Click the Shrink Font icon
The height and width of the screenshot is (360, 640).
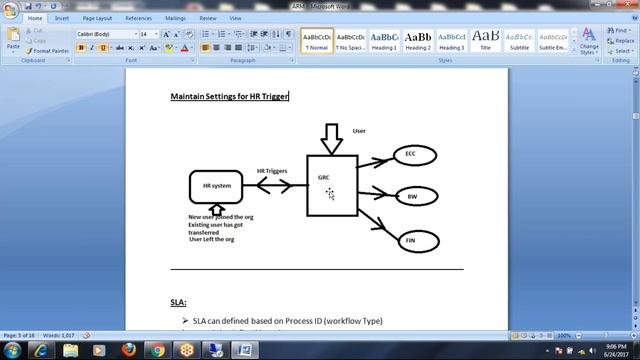point(177,34)
